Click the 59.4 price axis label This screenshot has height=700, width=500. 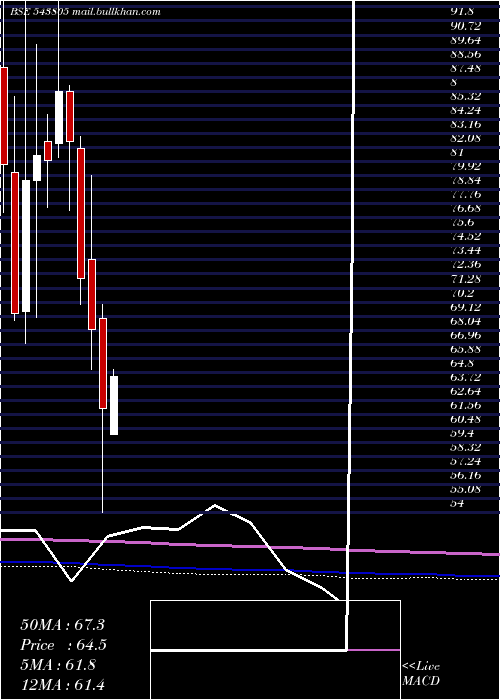tap(462, 433)
